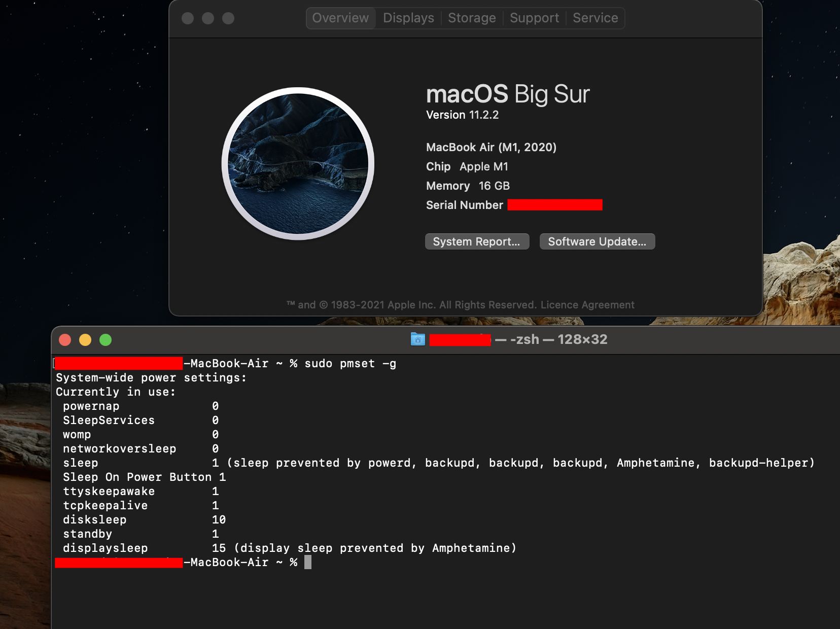
Task: Click the Apple M1 chip value
Action: tap(484, 166)
